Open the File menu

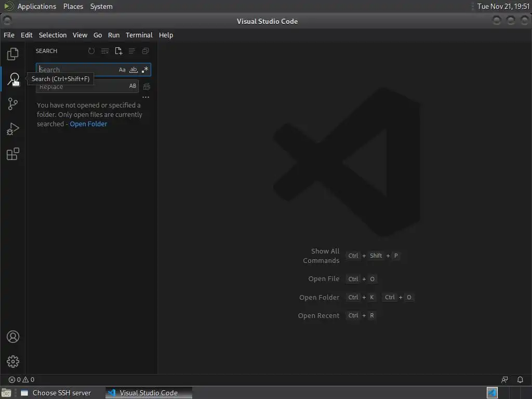[9, 35]
